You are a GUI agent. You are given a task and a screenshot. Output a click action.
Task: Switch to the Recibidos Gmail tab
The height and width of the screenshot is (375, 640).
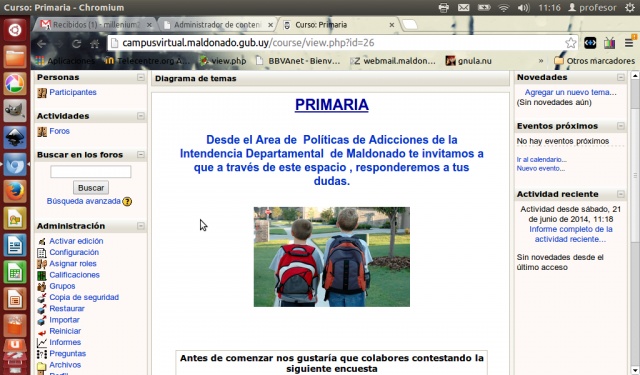coord(96,25)
